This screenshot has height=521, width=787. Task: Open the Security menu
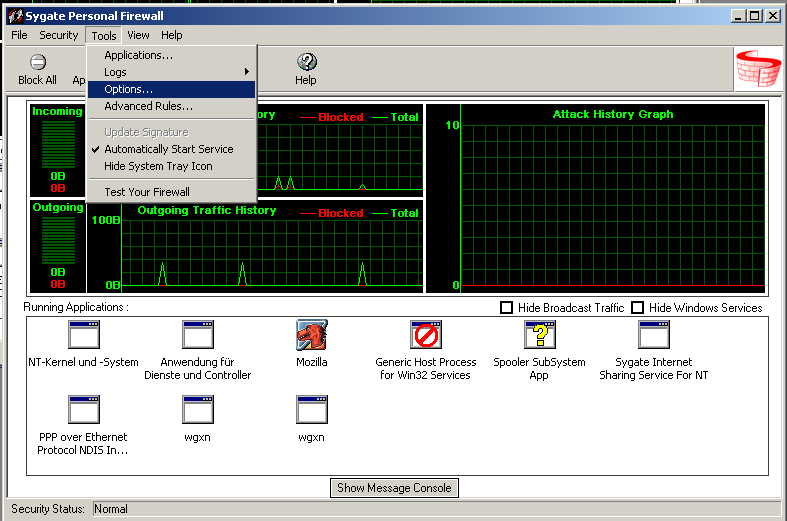coord(59,35)
